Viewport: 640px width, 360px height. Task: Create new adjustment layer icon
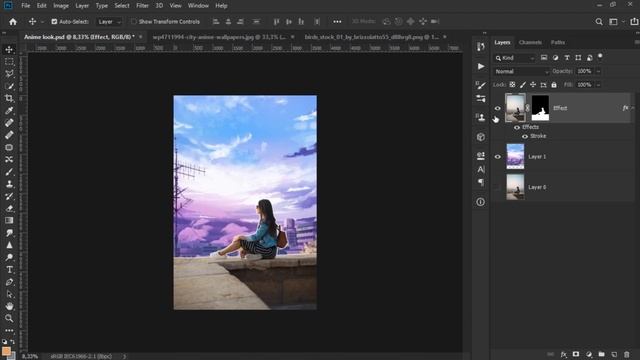tap(589, 355)
